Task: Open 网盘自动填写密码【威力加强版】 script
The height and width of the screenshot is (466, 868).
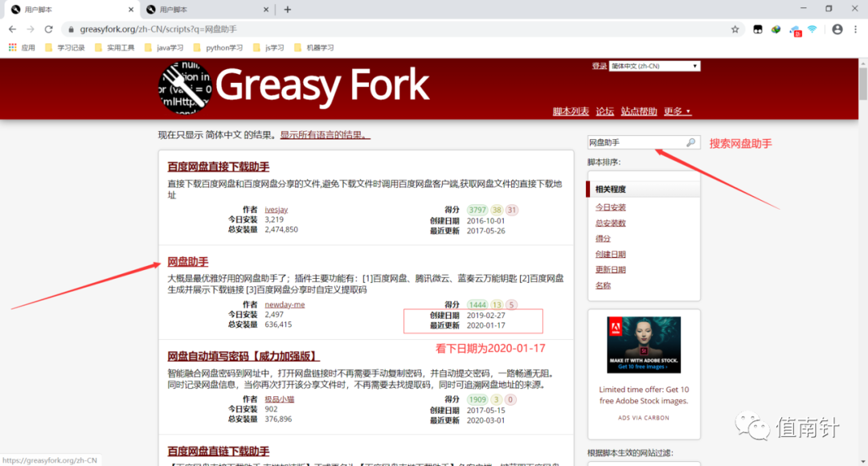Action: [244, 357]
